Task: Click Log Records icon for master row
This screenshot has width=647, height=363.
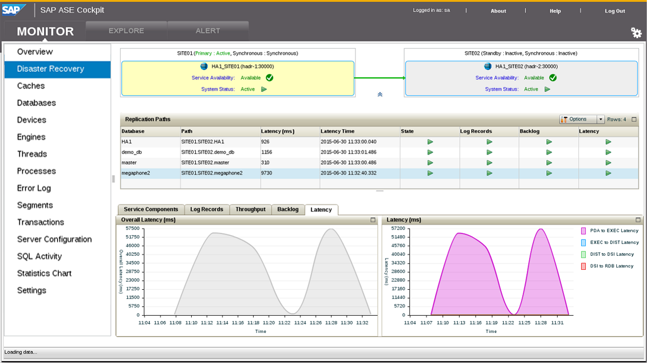Action: (489, 163)
